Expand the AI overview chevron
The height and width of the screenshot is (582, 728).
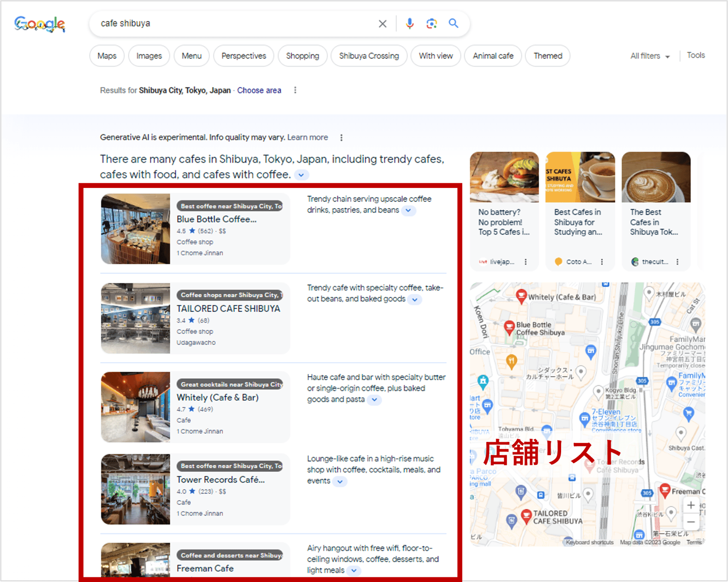click(301, 175)
